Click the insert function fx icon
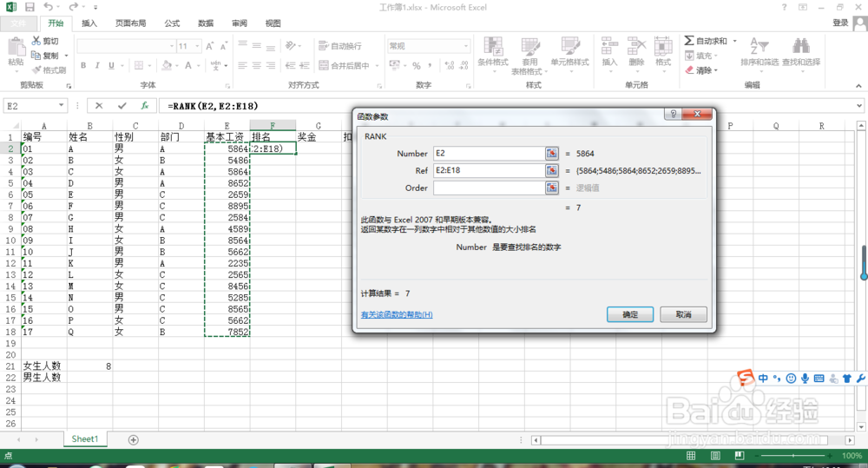This screenshot has height=468, width=868. (x=144, y=105)
